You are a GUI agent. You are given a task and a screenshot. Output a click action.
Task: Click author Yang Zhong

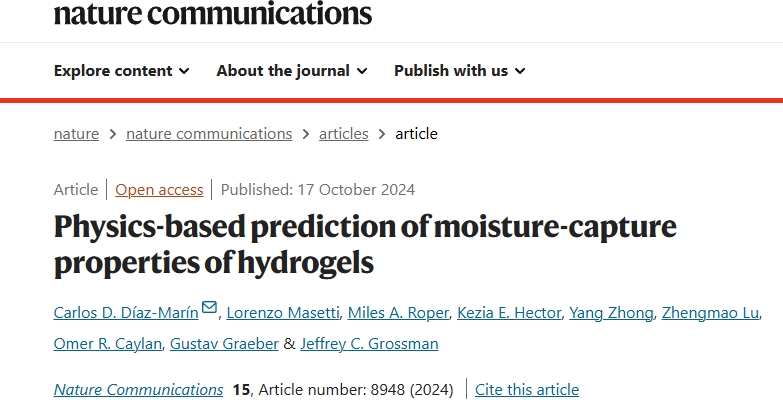point(611,313)
